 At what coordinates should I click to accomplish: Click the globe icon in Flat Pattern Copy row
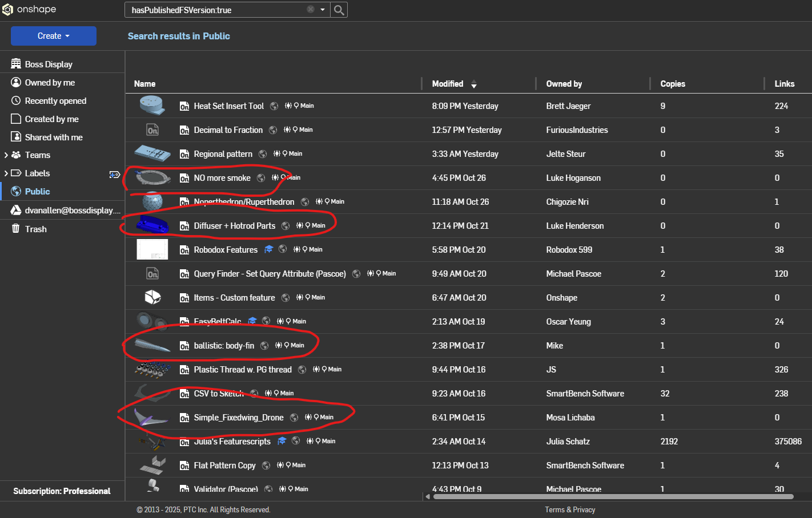[x=266, y=466]
